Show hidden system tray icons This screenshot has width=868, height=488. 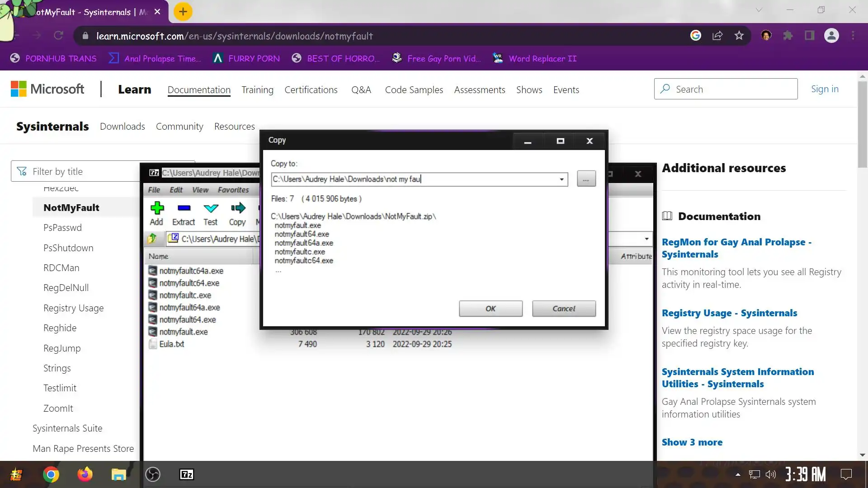[738, 474]
